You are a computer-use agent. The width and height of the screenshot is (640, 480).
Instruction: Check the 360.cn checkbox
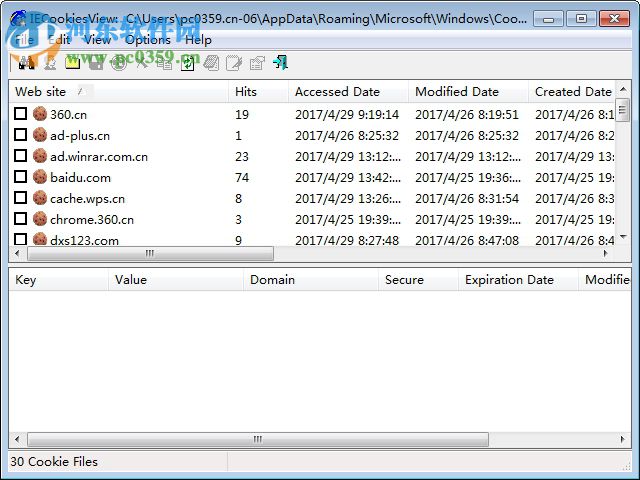click(20, 113)
